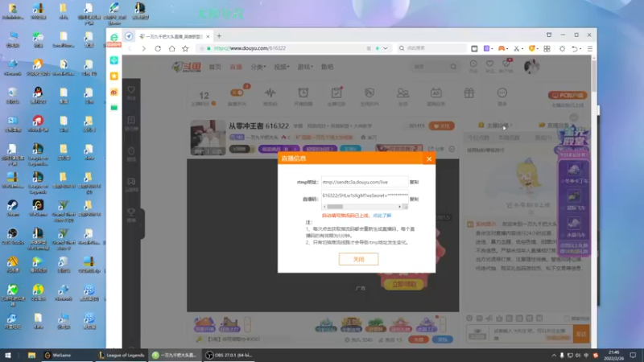
Task: Click the PC客户端 button
Action: tap(568, 95)
